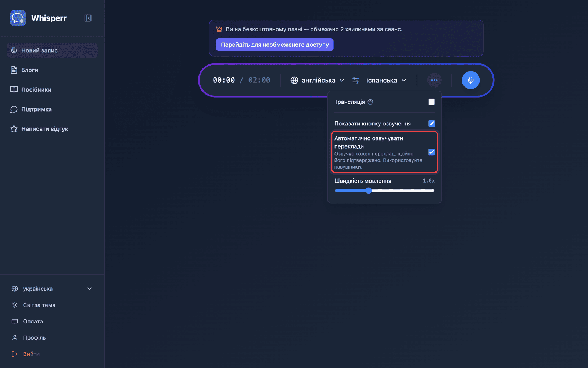Open the Оплата page

pyautogui.click(x=52, y=321)
